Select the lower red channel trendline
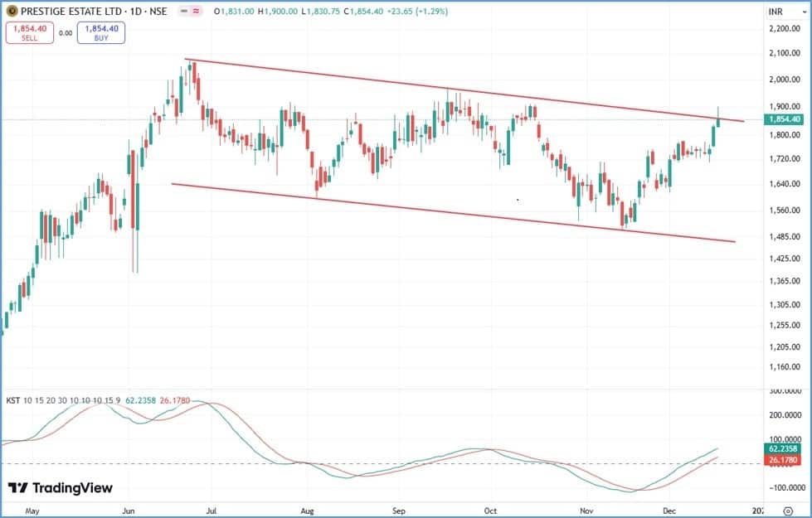The height and width of the screenshot is (518, 812). (452, 213)
